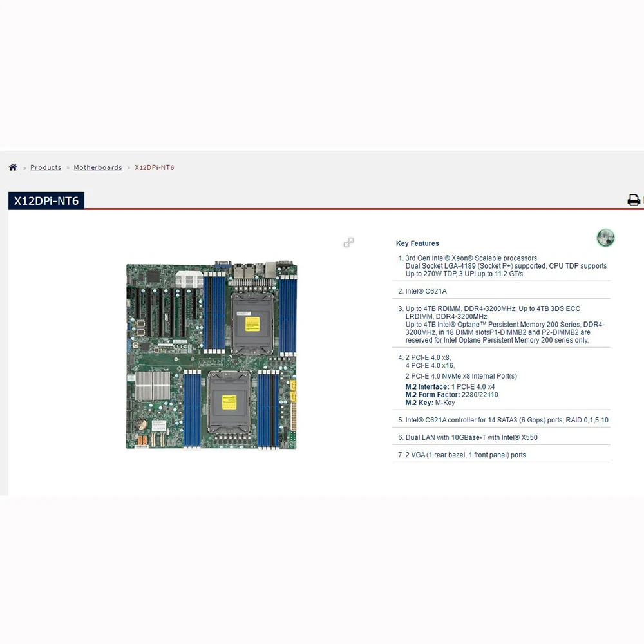Click the 2 PCI-E 4.0 NVMe x8 Internal Port(s) line
The image size is (644, 644).
461,376
